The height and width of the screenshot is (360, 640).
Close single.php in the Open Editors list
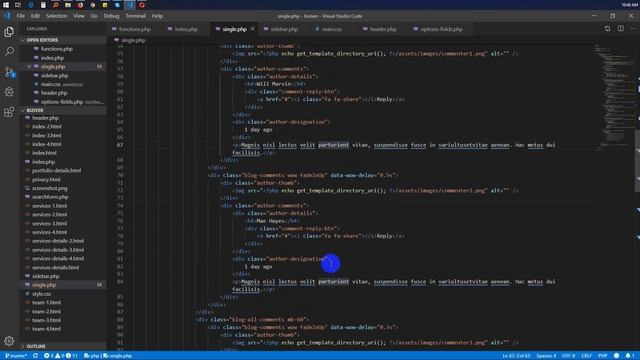[29, 67]
